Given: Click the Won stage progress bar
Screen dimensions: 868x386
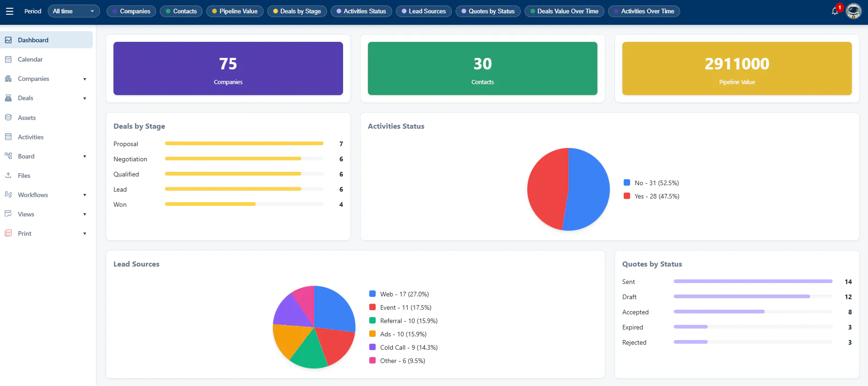Looking at the screenshot, I should 244,204.
